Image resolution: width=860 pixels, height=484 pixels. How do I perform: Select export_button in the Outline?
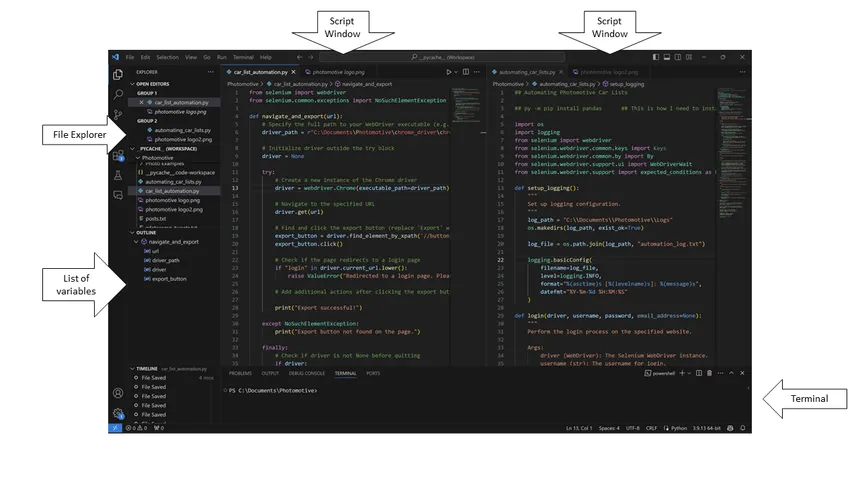pyautogui.click(x=169, y=279)
